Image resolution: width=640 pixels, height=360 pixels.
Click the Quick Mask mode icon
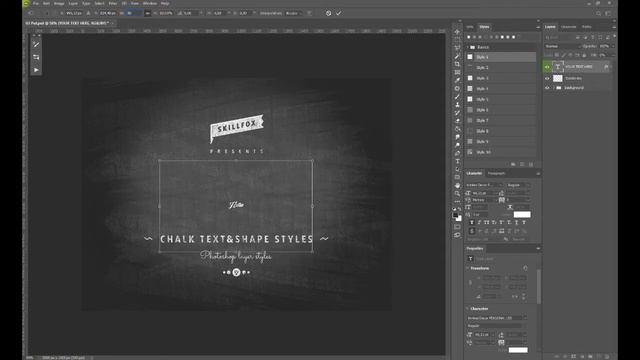(x=457, y=227)
